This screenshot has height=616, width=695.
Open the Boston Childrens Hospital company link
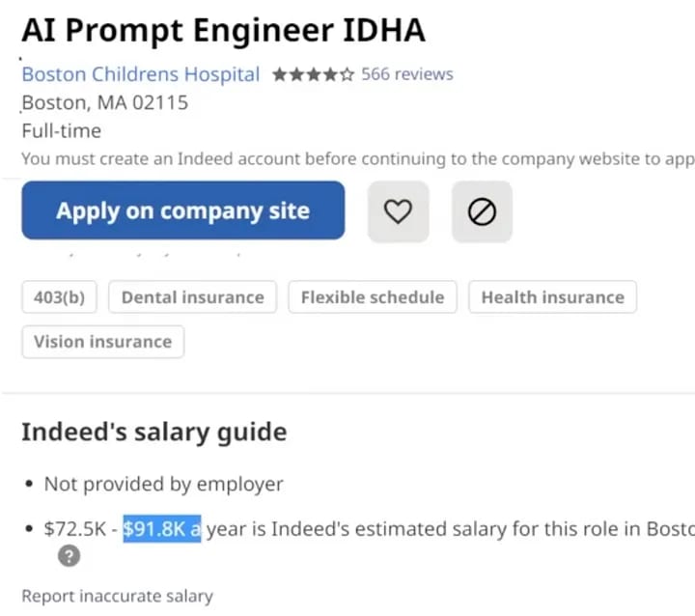pos(141,74)
